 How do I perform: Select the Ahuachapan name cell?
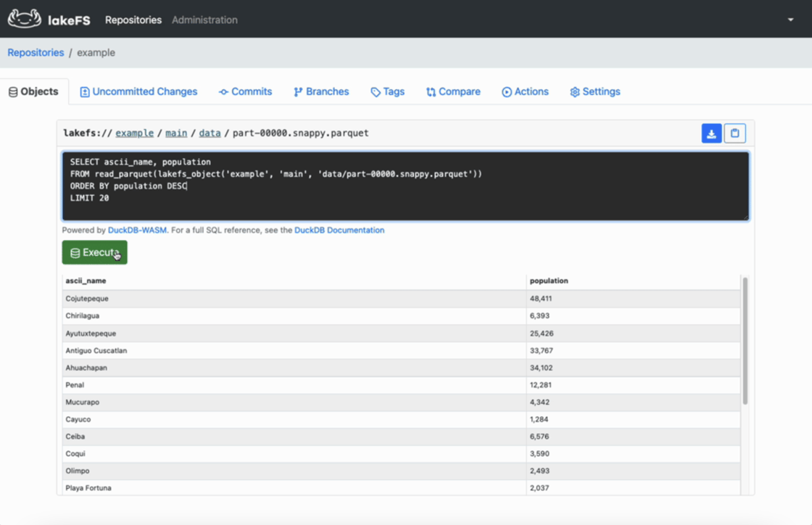point(294,368)
